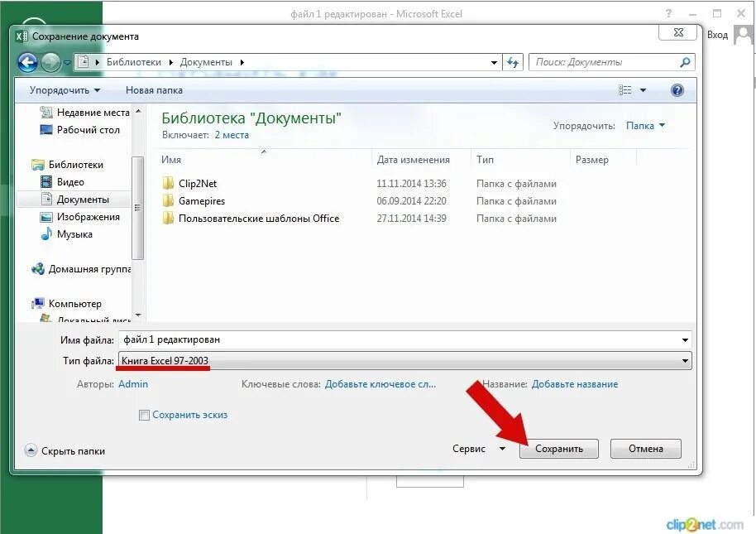Open the Имя файла dropdown arrow
Viewport: 756px width, 534px height.
685,339
